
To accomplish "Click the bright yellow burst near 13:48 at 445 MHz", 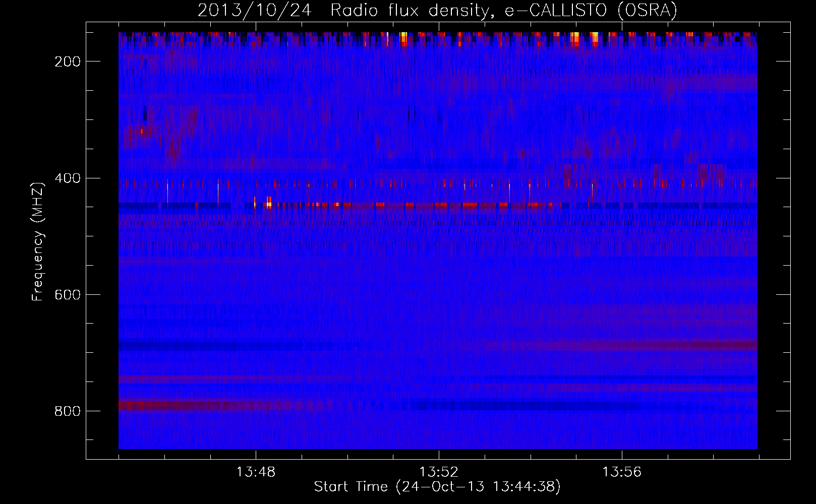I will click(x=269, y=203).
